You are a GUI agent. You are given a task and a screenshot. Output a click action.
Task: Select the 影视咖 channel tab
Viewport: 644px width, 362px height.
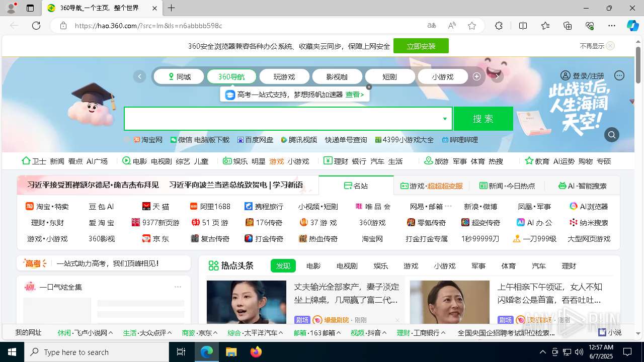pyautogui.click(x=337, y=77)
